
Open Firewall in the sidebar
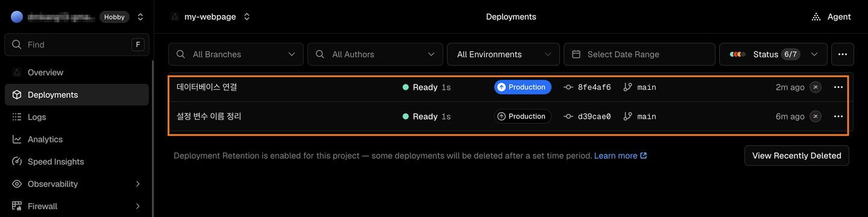pyautogui.click(x=77, y=206)
